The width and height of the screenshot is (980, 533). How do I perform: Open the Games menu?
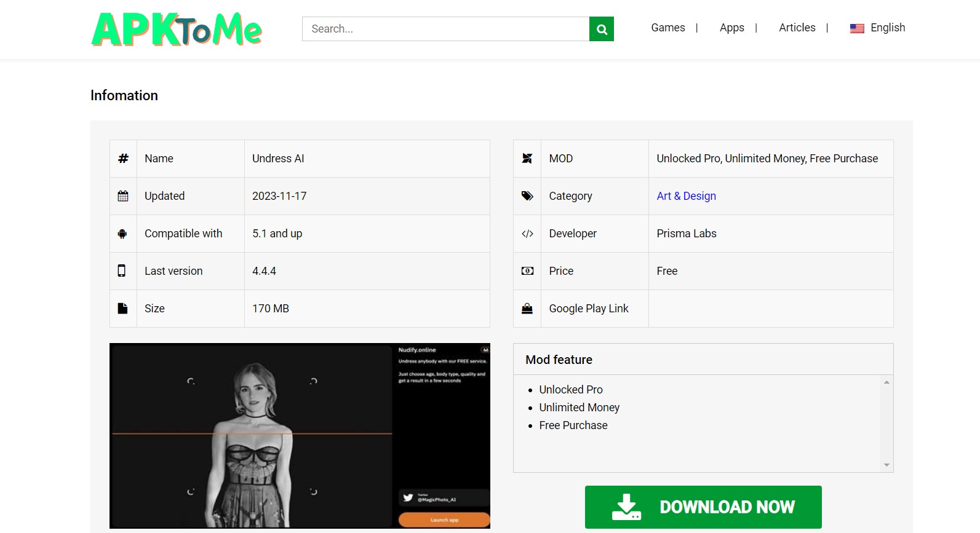coord(668,28)
